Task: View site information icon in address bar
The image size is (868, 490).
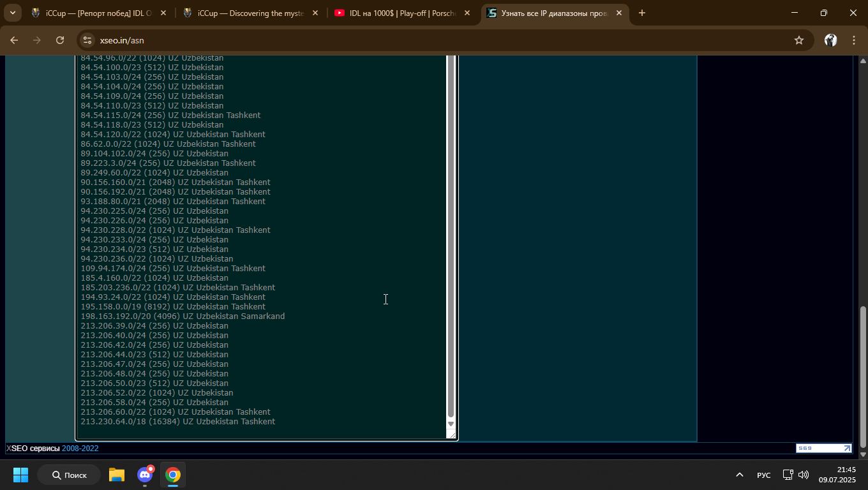Action: tap(87, 40)
